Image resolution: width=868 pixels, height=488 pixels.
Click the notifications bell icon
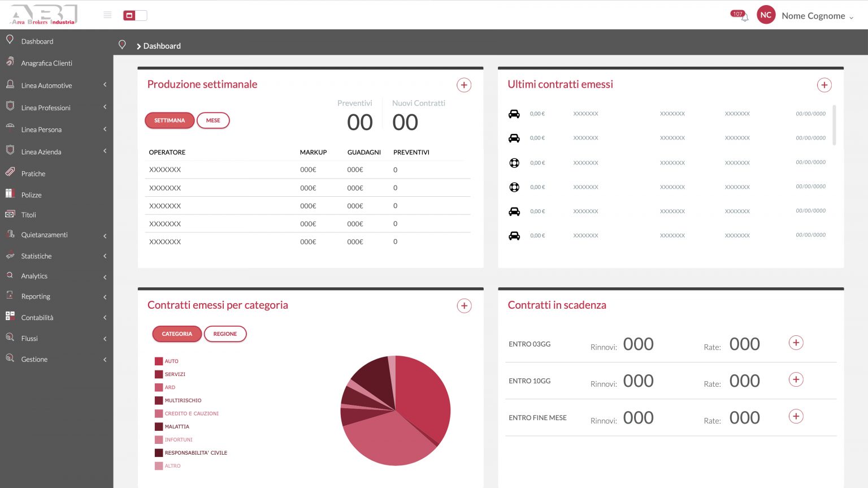click(x=744, y=18)
